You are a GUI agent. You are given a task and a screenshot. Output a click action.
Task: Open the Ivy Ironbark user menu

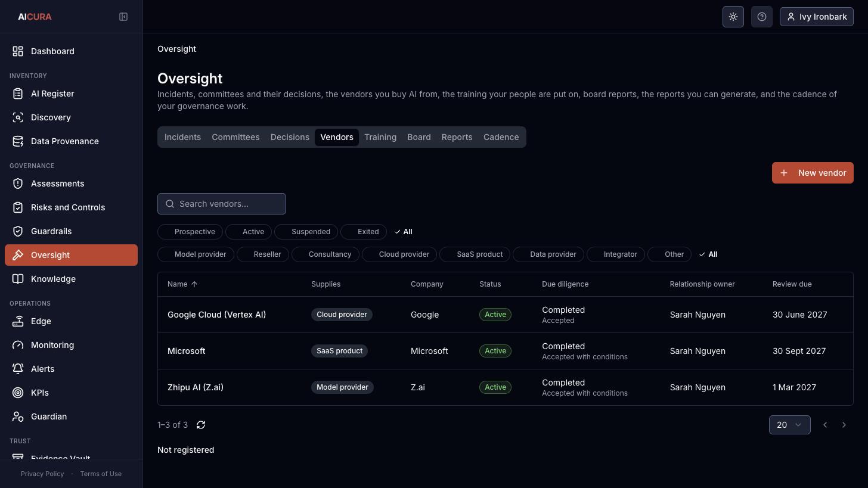click(817, 17)
